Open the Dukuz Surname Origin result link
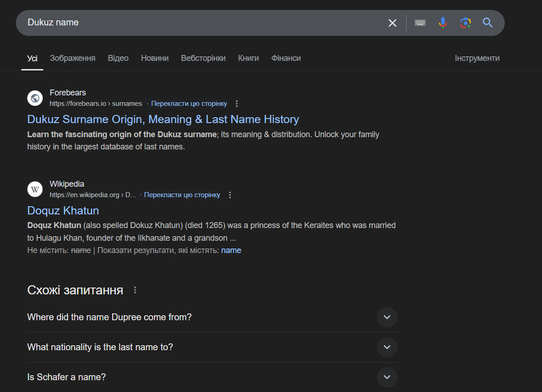 (163, 119)
